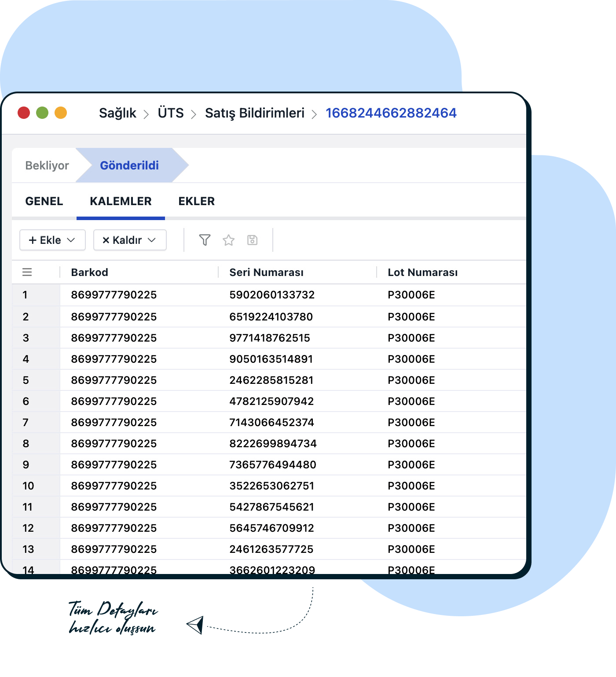Select the KALEMLER tab
The image size is (616, 677).
[121, 201]
